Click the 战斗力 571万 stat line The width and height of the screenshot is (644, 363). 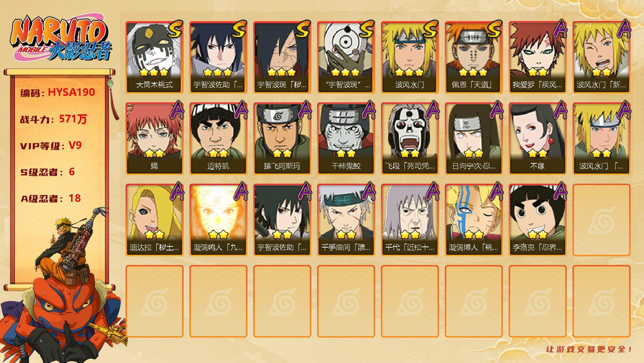pyautogui.click(x=54, y=119)
